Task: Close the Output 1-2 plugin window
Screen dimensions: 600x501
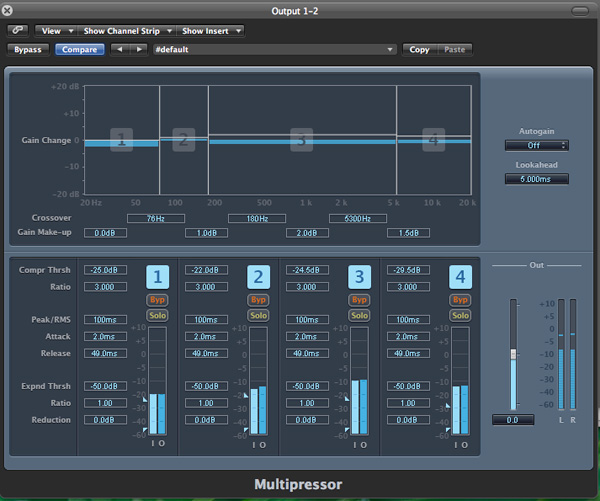Action: (7, 10)
